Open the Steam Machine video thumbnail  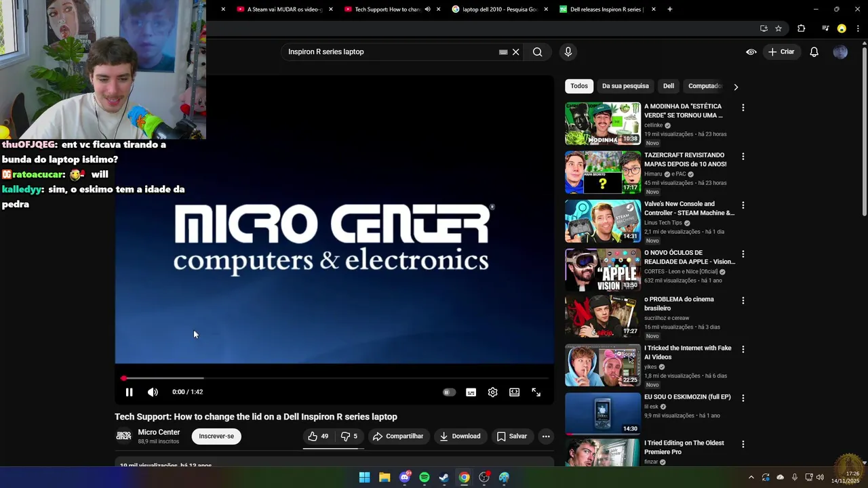tap(603, 221)
